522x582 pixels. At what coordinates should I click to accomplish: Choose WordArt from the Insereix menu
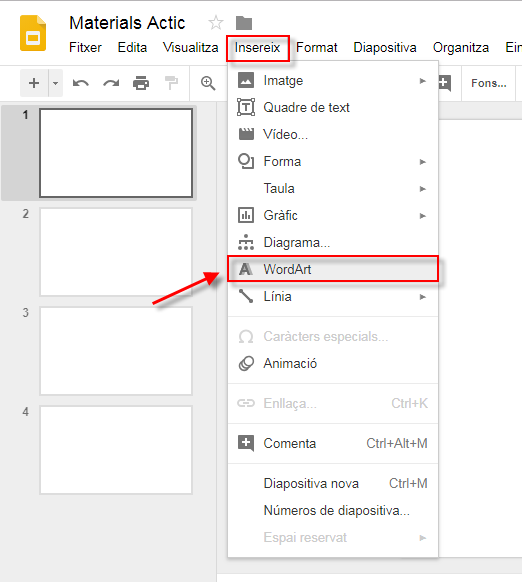click(333, 269)
